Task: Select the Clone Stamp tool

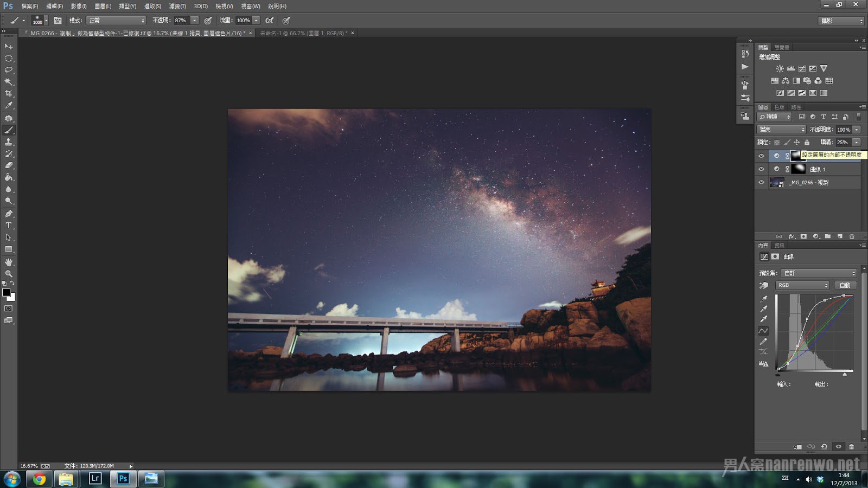Action: point(9,142)
